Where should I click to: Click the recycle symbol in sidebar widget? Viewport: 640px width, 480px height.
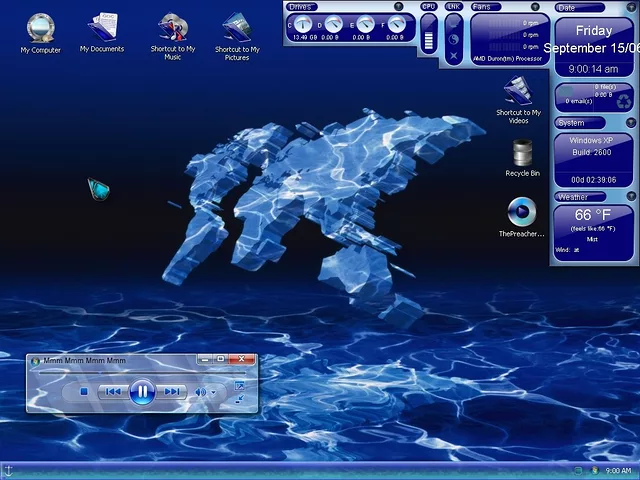pos(623,99)
